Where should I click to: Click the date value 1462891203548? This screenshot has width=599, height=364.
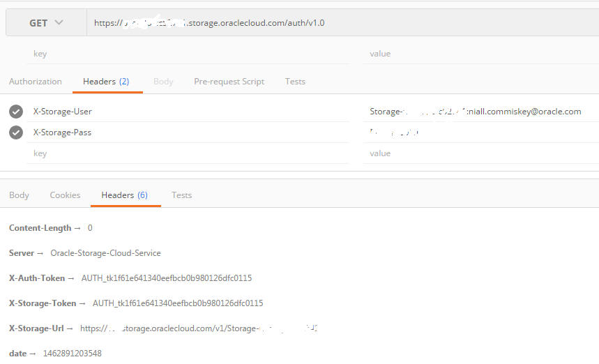73,354
